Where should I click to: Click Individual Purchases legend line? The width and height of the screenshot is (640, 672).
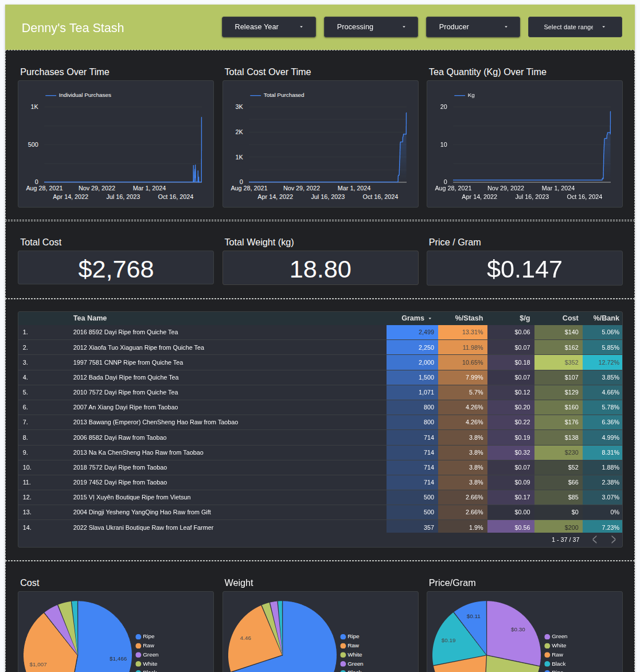[50, 95]
